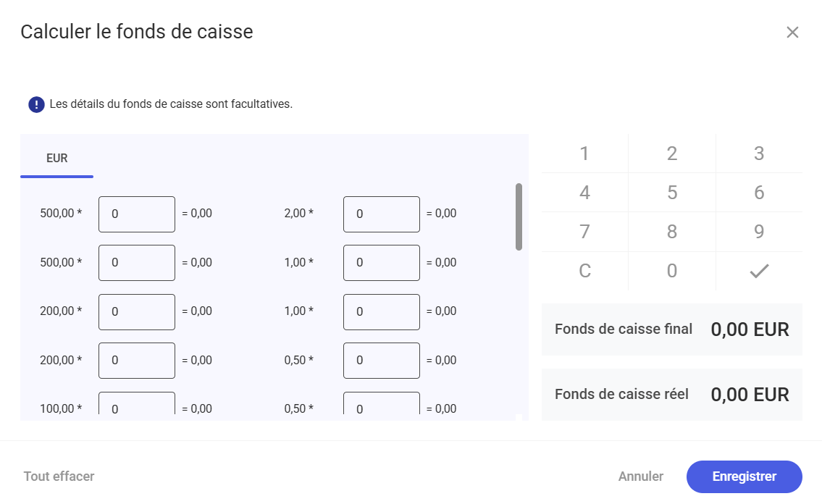Focus the quantity field for 2,00 coins
This screenshot has width=822, height=504.
pyautogui.click(x=381, y=214)
